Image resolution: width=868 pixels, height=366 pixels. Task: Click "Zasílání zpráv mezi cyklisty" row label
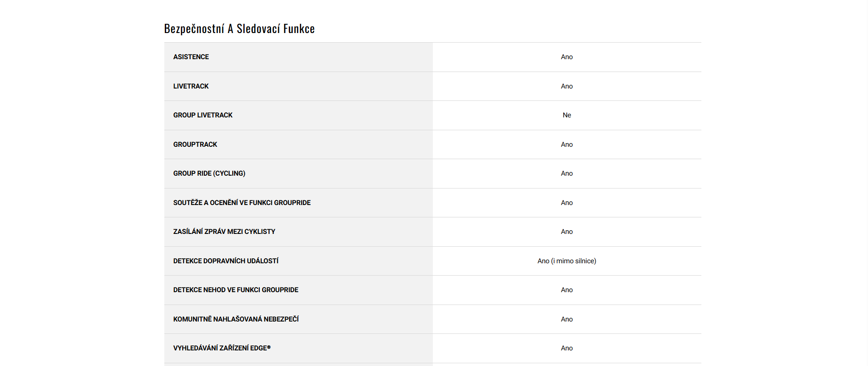[224, 232]
